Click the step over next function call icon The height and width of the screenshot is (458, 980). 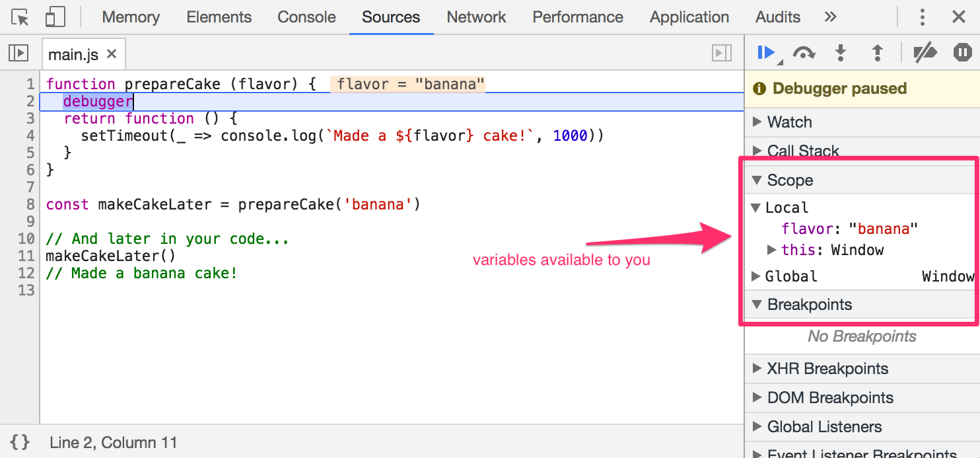[804, 52]
